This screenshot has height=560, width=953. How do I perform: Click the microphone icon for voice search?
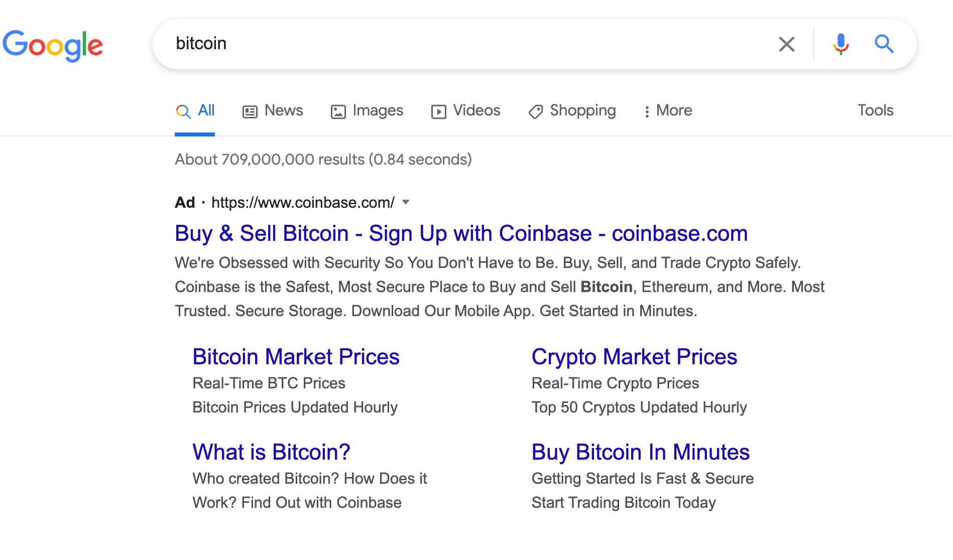click(840, 44)
